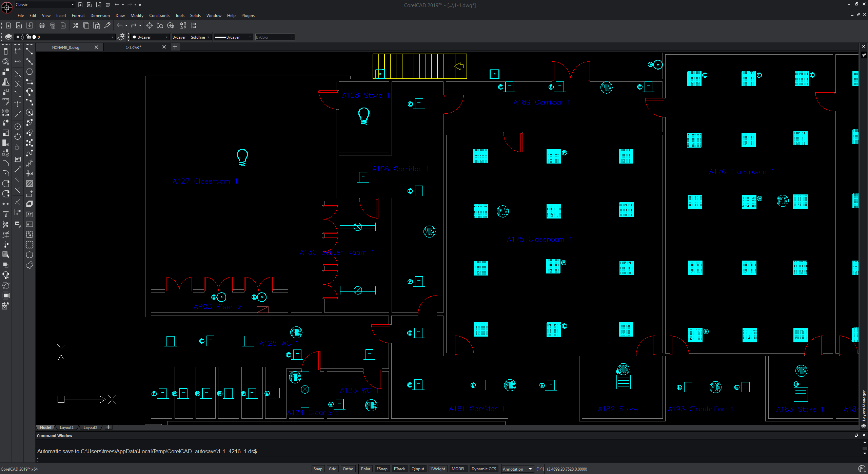The image size is (868, 474).
Task: Expand the layer 0 dropdown
Action: click(x=112, y=37)
